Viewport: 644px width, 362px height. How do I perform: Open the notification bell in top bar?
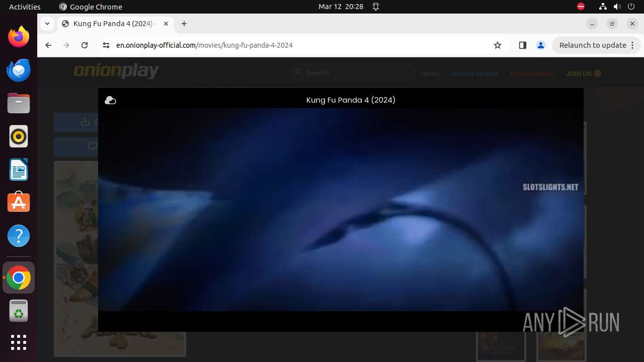tap(376, 7)
